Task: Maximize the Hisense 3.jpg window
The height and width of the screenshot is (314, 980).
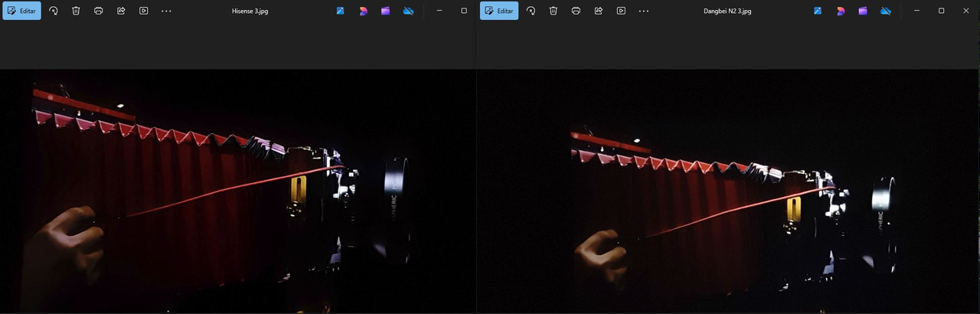Action: (x=464, y=11)
